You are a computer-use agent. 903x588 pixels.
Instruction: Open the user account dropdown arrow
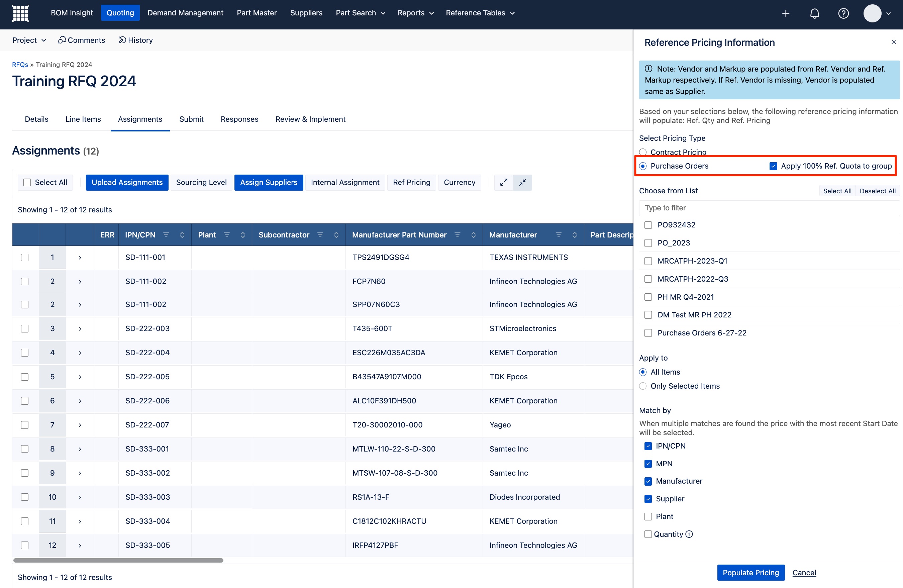888,14
